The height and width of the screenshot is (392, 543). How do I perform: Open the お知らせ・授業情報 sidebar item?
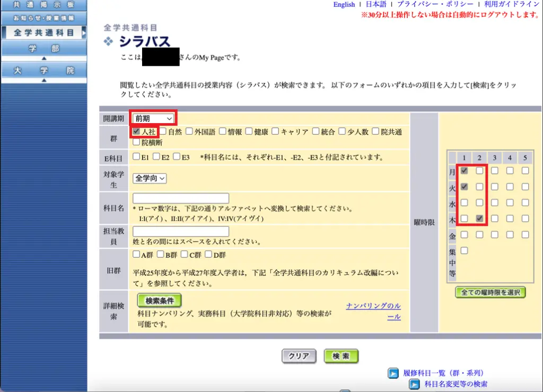point(43,18)
